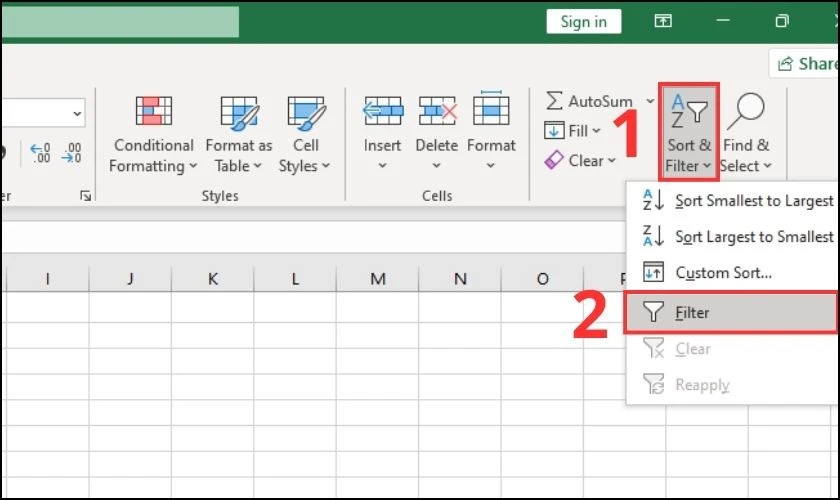The image size is (840, 500).
Task: Open Cell Styles gallery
Action: tap(305, 135)
